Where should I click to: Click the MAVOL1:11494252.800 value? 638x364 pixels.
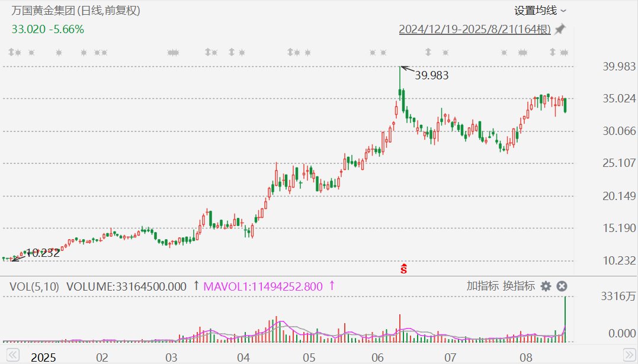pyautogui.click(x=263, y=286)
